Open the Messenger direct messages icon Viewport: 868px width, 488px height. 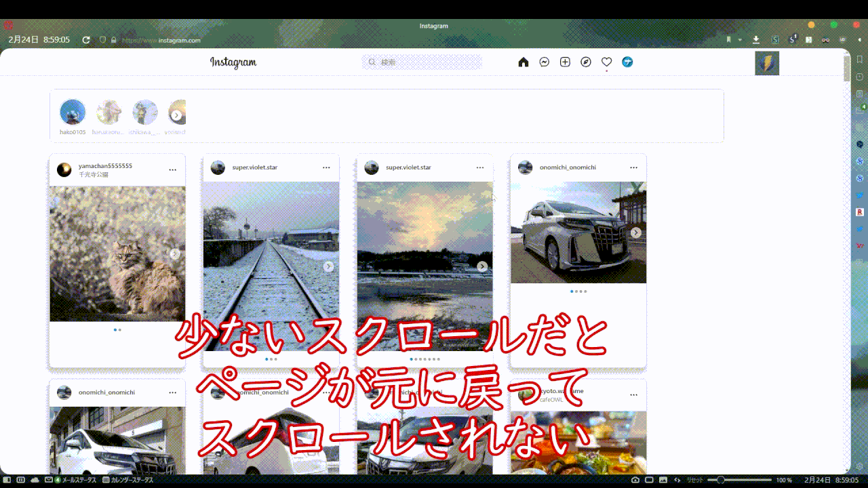pos(544,62)
